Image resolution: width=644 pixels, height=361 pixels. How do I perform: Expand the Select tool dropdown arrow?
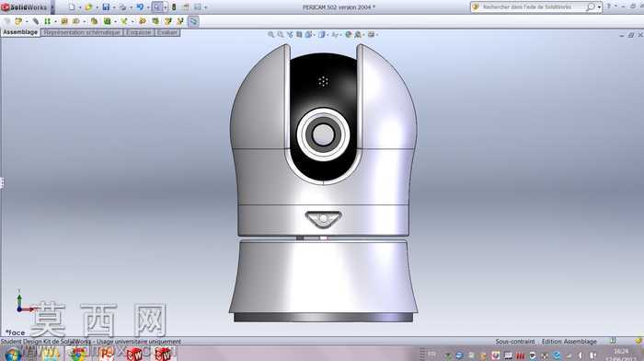point(165,7)
